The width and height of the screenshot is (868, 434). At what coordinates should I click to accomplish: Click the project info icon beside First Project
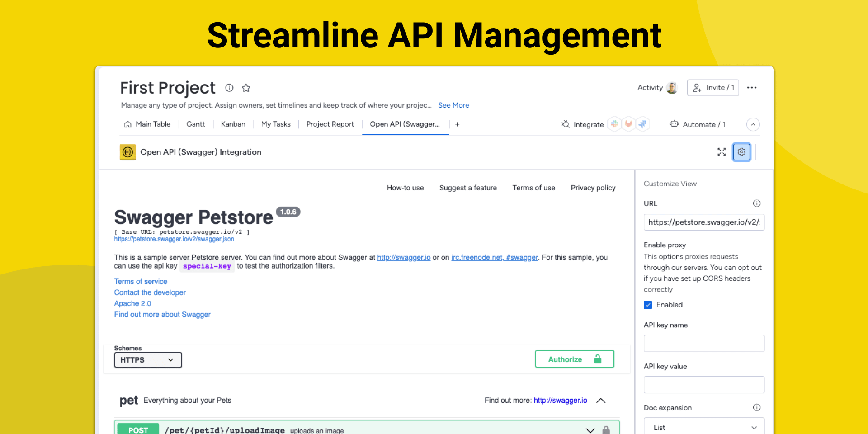tap(229, 88)
